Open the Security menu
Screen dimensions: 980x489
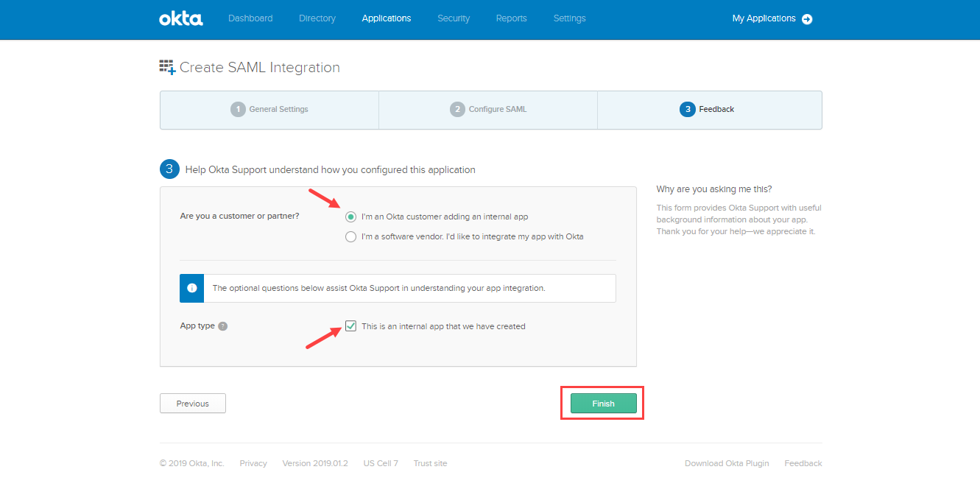tap(454, 18)
